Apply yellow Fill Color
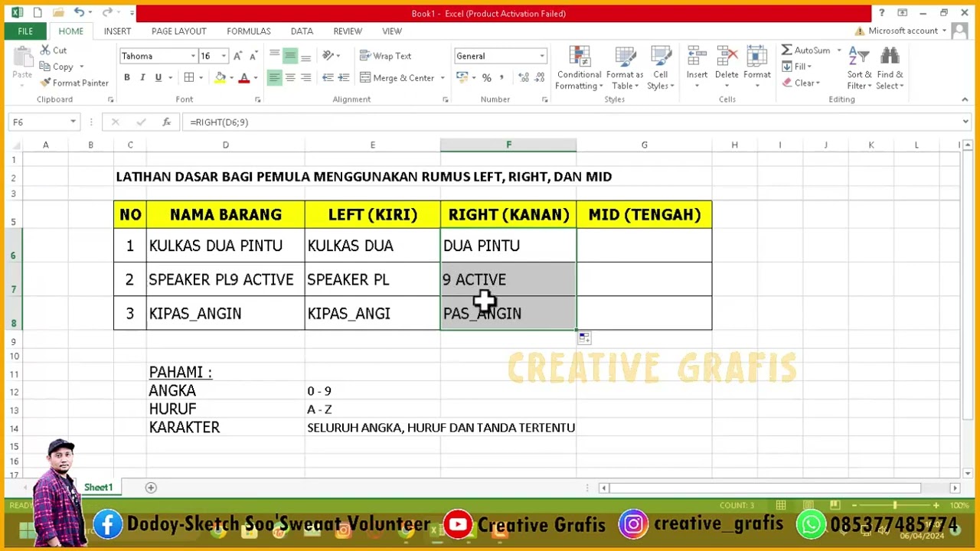Viewport: 980px width, 551px height. pos(220,77)
